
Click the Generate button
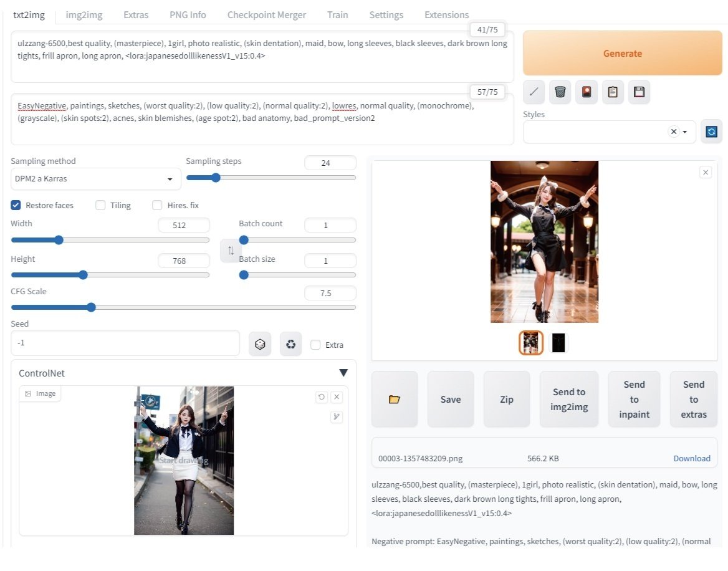click(x=623, y=54)
